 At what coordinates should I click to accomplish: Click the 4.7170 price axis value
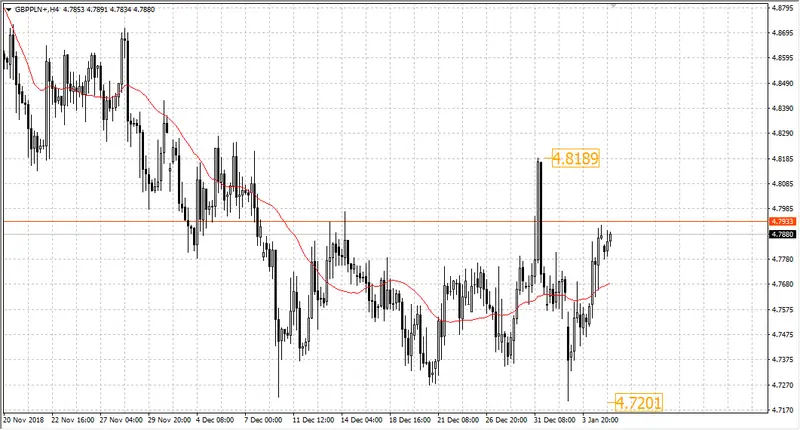783,410
